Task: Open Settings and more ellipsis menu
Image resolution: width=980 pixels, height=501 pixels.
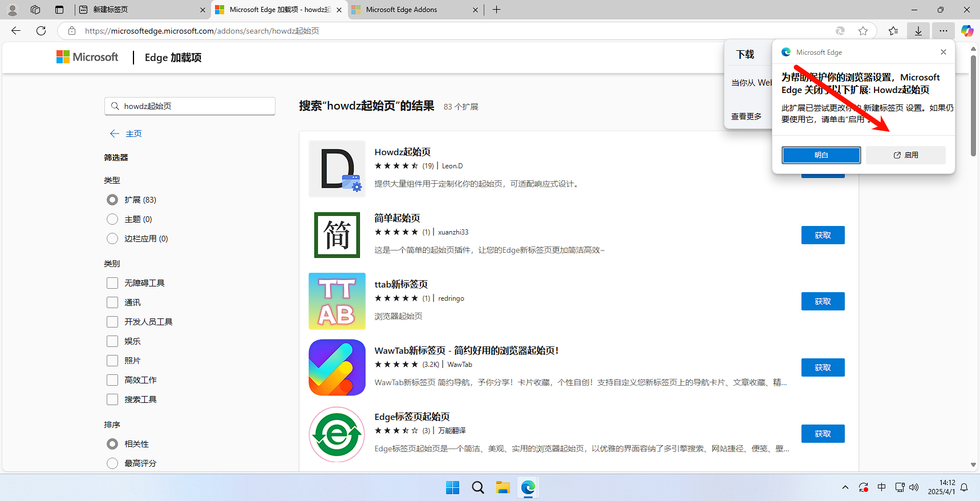Action: (x=943, y=31)
